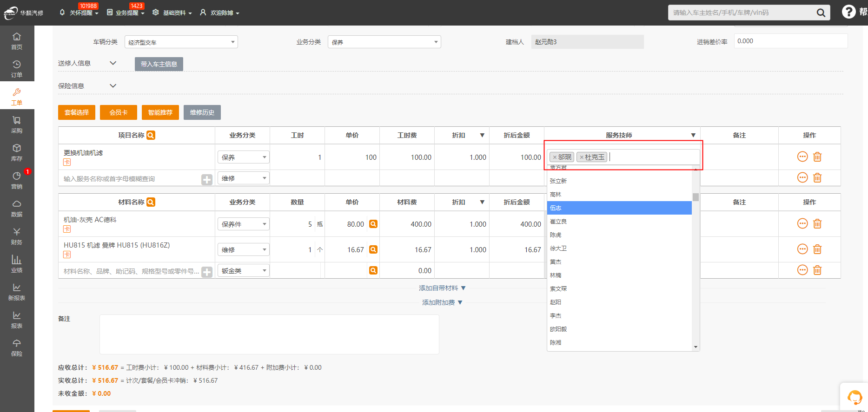Expand 添加自带材料 section
The height and width of the screenshot is (412, 868).
442,288
